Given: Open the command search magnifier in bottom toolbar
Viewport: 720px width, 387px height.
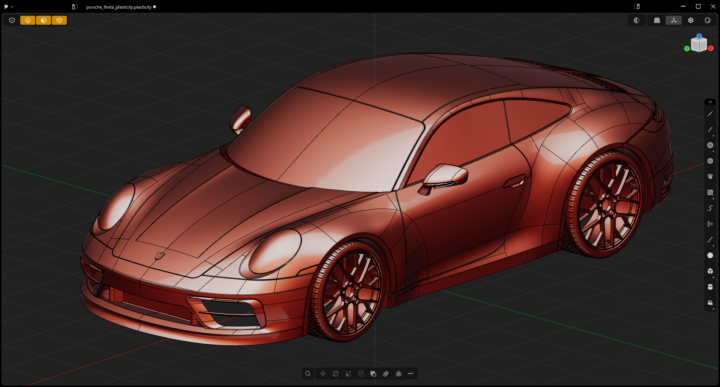Looking at the screenshot, I should (x=308, y=374).
